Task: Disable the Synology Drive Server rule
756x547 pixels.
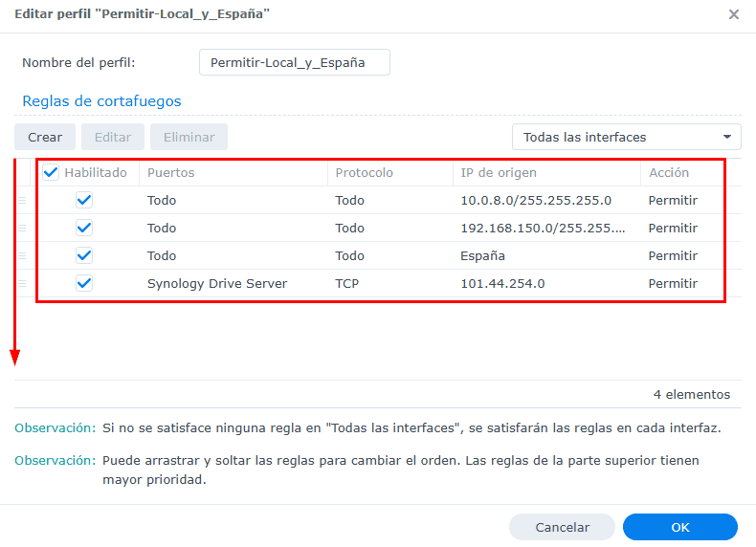Action: pos(84,284)
